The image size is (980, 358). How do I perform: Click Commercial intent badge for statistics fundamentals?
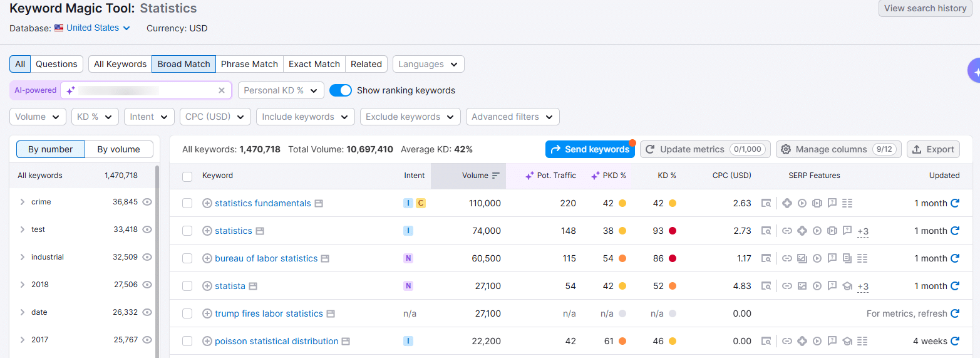tap(421, 203)
